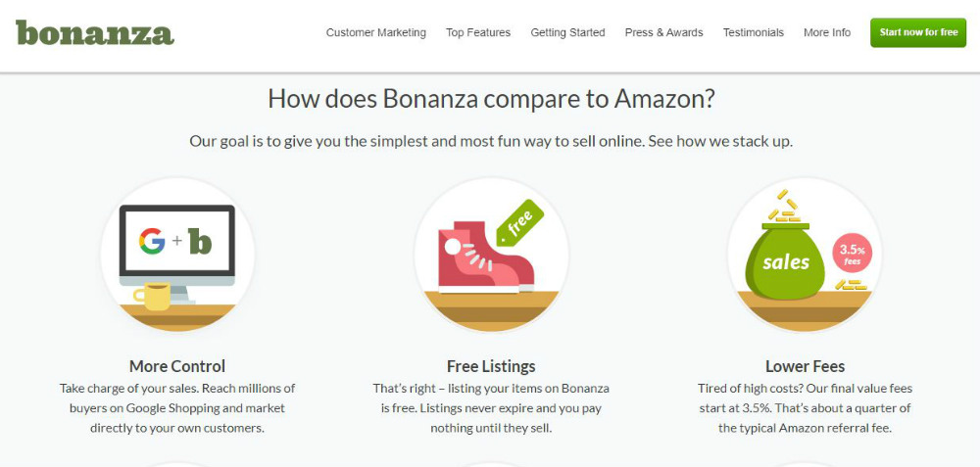980x467 pixels.
Task: Click the How does Bonanza compare heading
Action: [491, 99]
